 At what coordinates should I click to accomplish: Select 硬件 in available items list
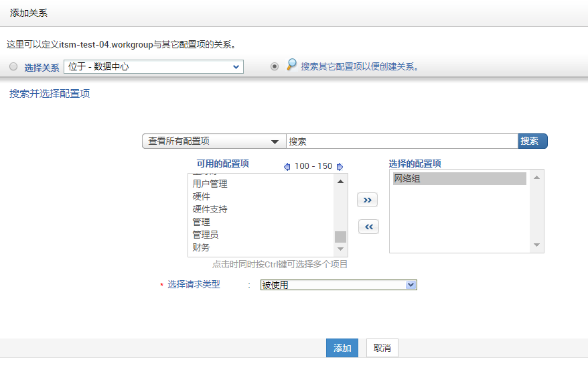click(x=202, y=197)
